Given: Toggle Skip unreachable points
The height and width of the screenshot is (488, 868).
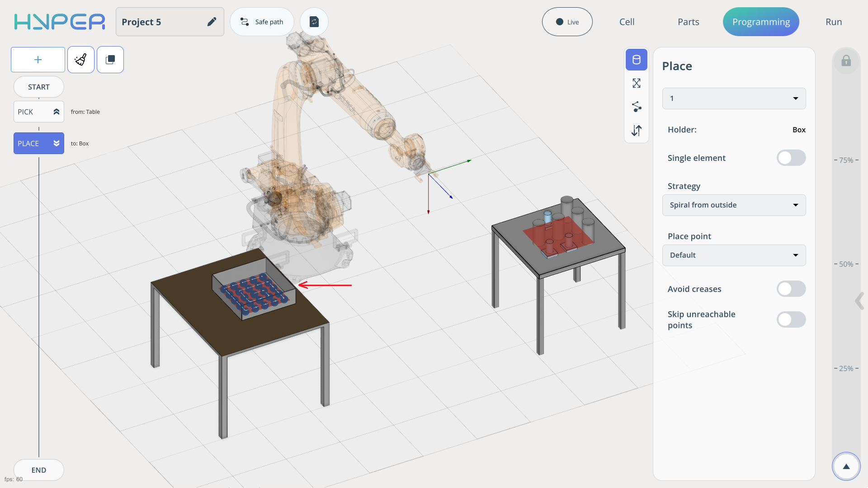Looking at the screenshot, I should (791, 320).
